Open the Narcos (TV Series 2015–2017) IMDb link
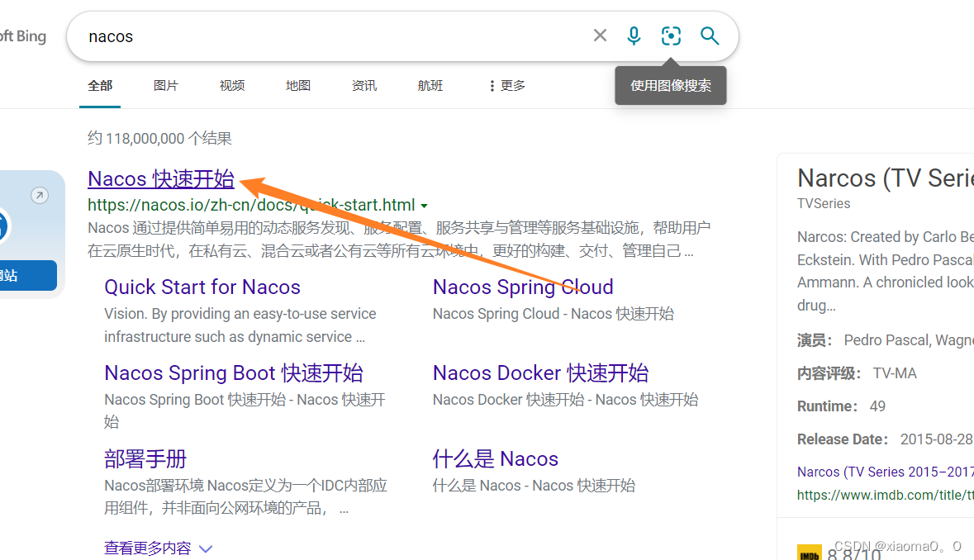974x560 pixels. [885, 472]
